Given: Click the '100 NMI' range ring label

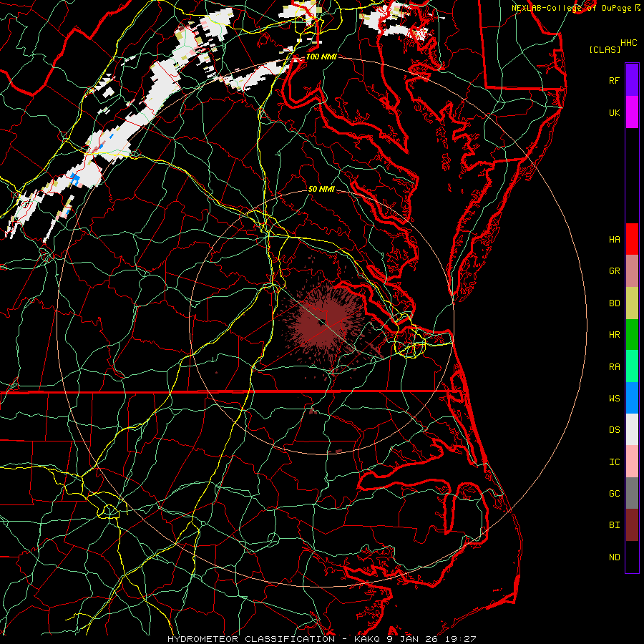Looking at the screenshot, I should tap(321, 57).
